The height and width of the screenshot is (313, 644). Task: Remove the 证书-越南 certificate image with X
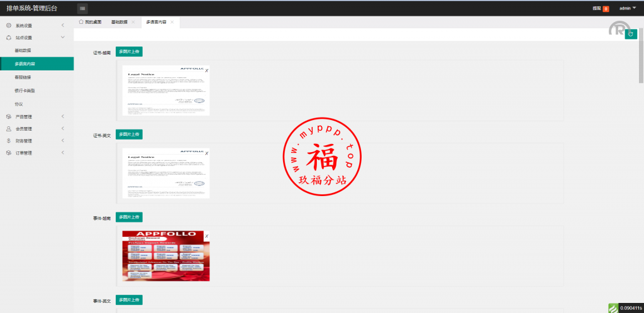(207, 70)
